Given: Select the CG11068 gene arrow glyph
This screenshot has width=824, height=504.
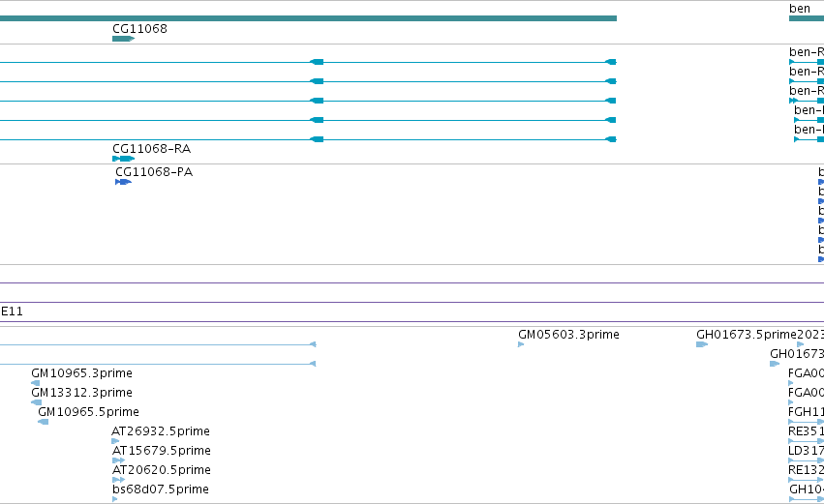Looking at the screenshot, I should [124, 39].
